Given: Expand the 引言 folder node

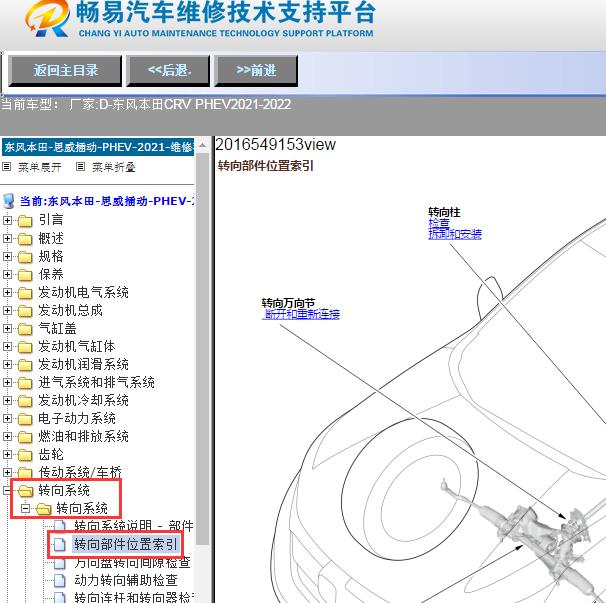Looking at the screenshot, I should (x=7, y=220).
